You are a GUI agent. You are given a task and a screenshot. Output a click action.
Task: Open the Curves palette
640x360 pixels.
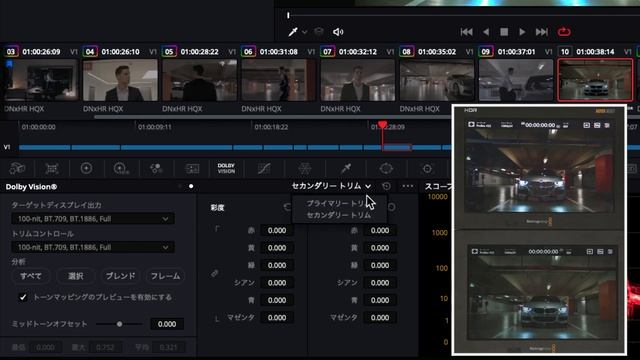tap(264, 168)
